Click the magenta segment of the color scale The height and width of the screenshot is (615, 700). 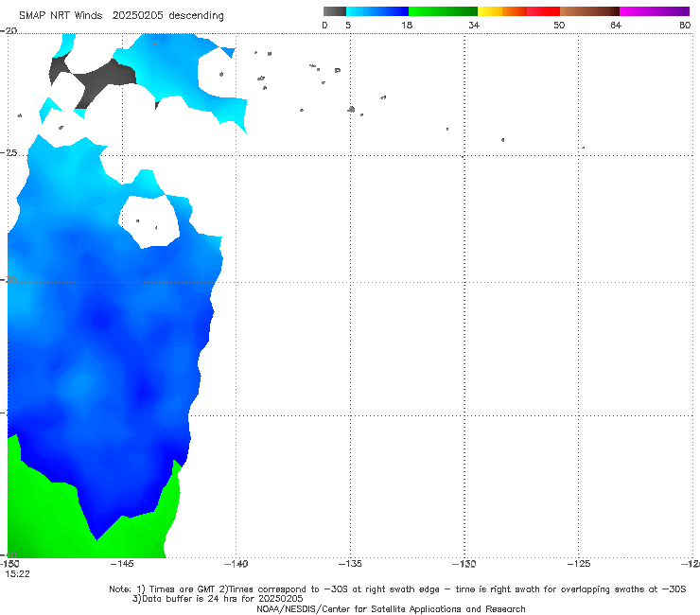(x=655, y=11)
